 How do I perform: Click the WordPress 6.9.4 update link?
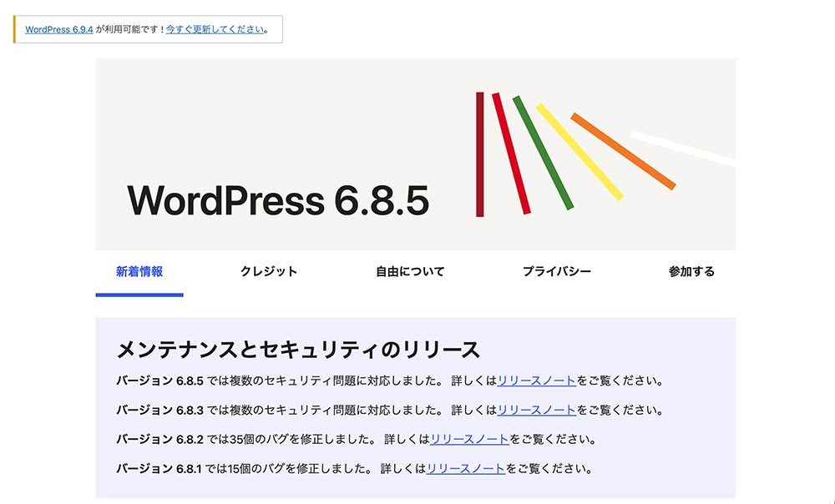(58, 28)
